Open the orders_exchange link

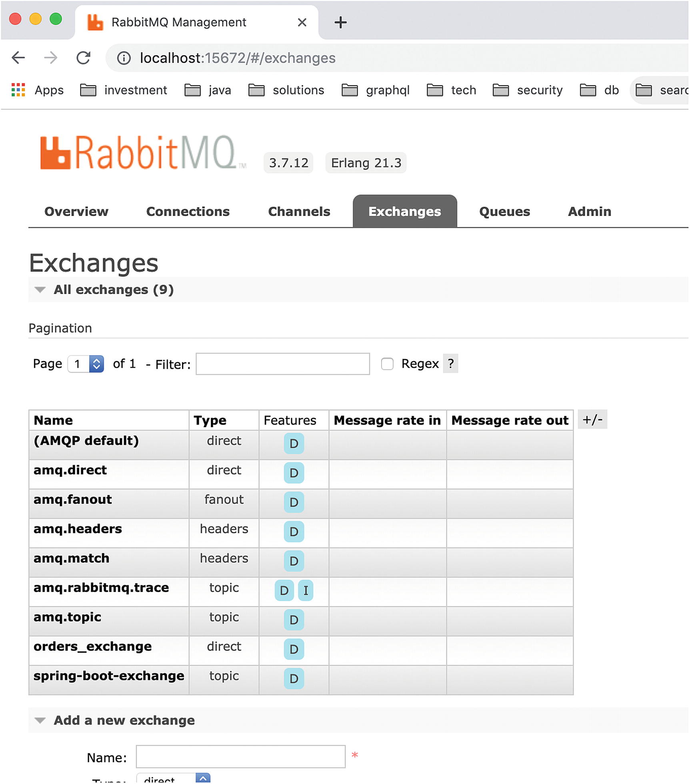pyautogui.click(x=92, y=646)
